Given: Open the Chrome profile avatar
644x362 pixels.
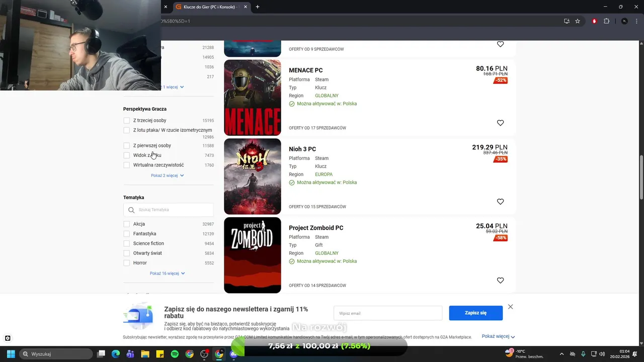Looking at the screenshot, I should coord(624,21).
